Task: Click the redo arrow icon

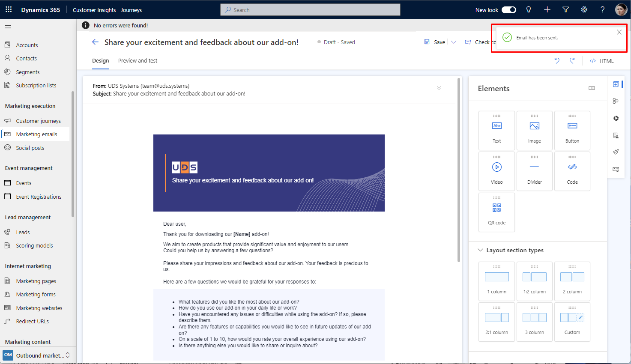Action: (572, 61)
